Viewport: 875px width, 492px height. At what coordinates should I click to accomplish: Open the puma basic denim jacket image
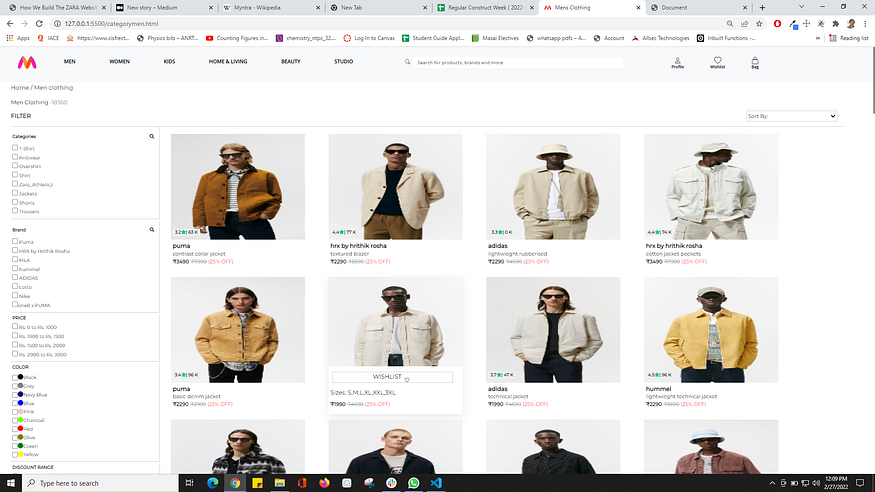(238, 330)
